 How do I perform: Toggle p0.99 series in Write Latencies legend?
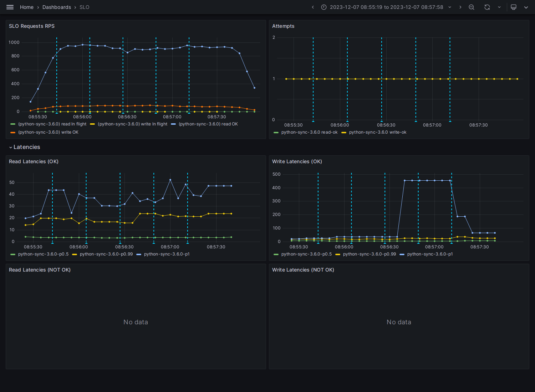click(370, 254)
